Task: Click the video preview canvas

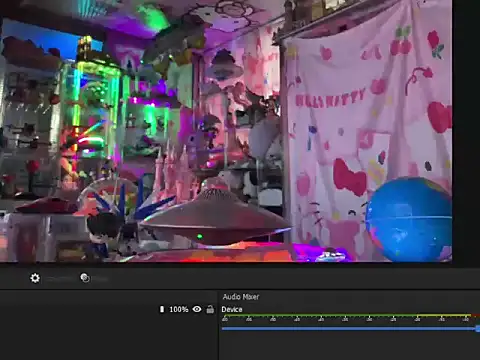Action: (x=226, y=131)
